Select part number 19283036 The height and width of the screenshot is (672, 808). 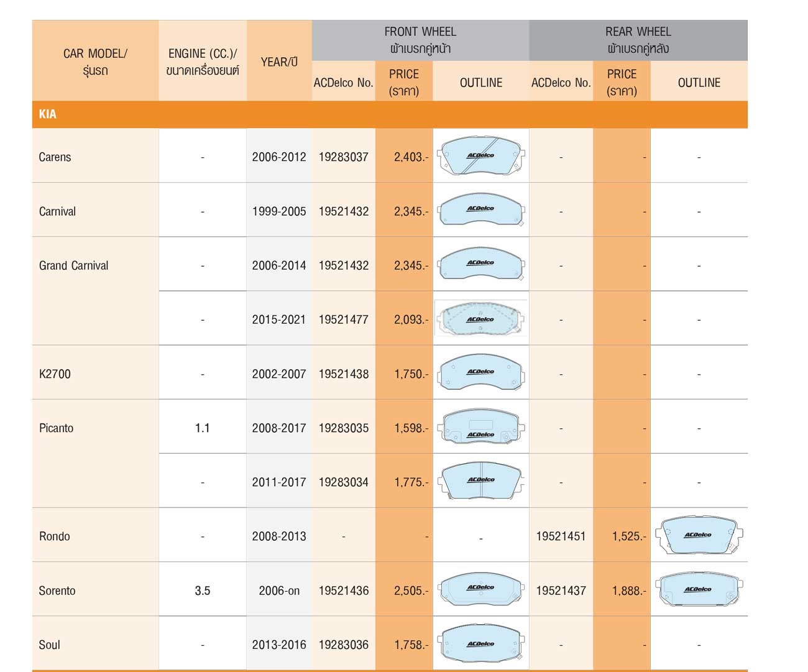point(344,645)
